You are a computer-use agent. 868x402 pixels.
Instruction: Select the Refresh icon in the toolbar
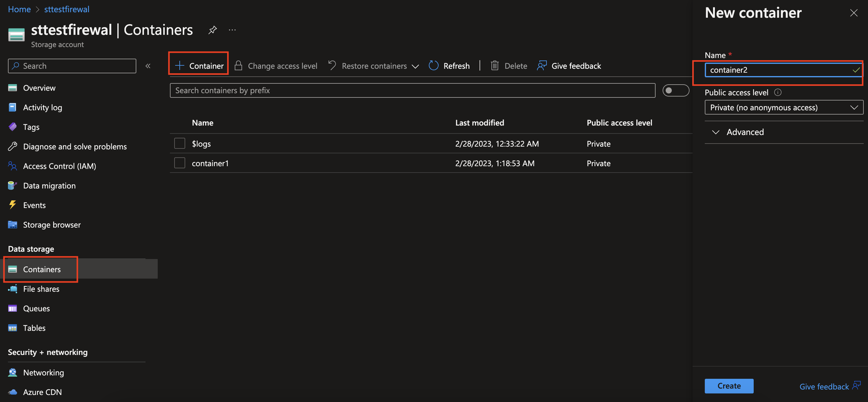433,66
